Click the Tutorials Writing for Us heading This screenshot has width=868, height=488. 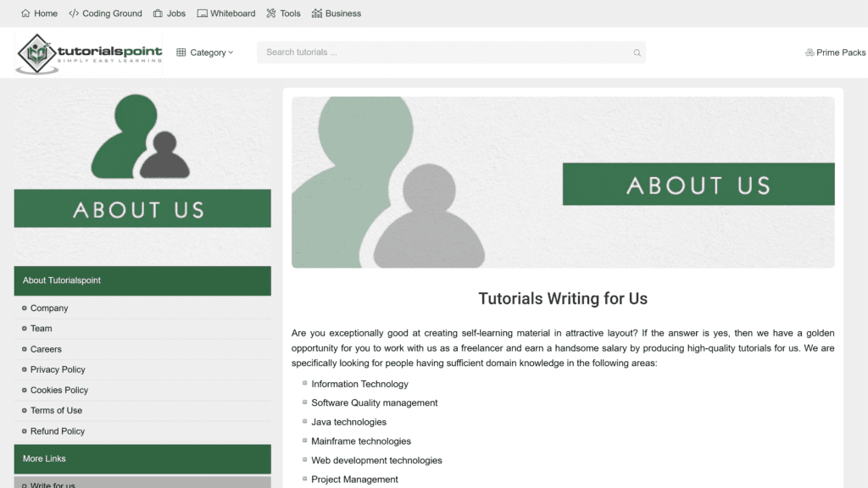coord(563,299)
